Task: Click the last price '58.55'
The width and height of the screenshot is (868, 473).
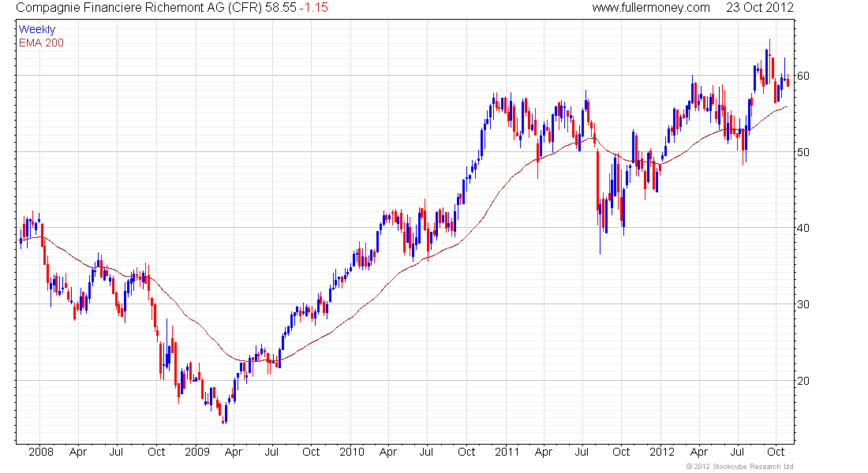Action: point(281,8)
